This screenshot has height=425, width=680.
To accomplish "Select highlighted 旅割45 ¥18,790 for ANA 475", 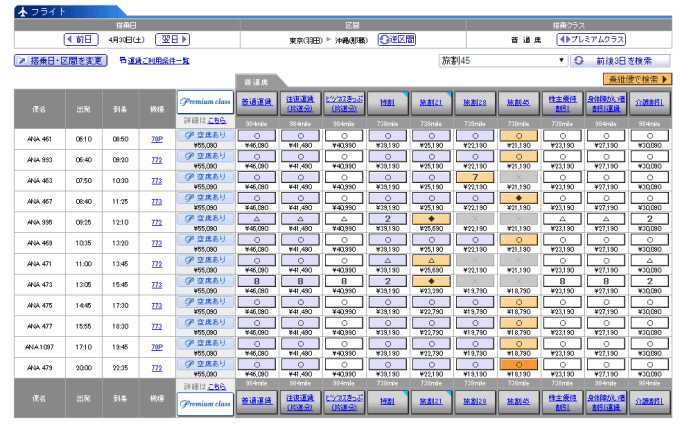I will pos(519,302).
